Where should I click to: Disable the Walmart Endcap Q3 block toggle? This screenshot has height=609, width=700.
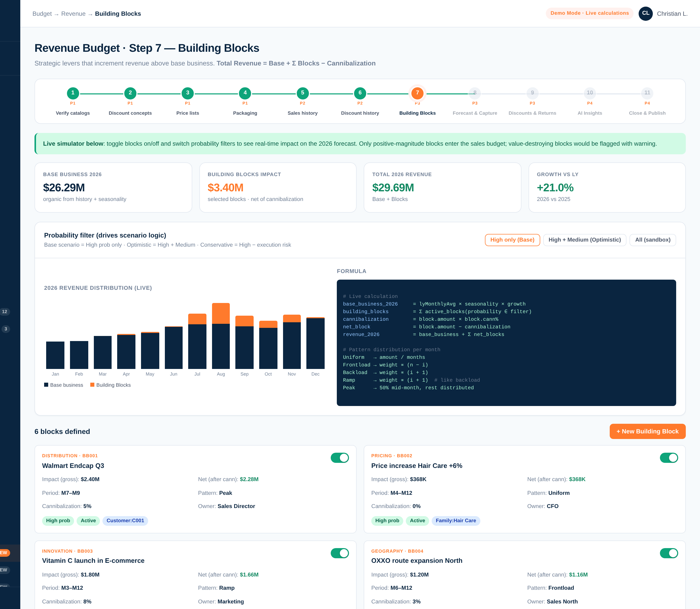tap(340, 458)
